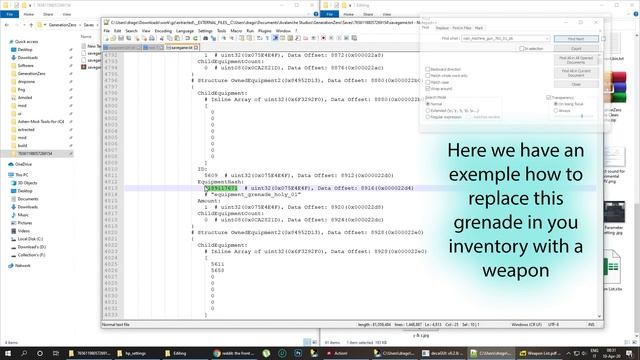Image resolution: width=640 pixels, height=360 pixels.
Task: Click the Close button in Find dialog
Action: [x=576, y=84]
